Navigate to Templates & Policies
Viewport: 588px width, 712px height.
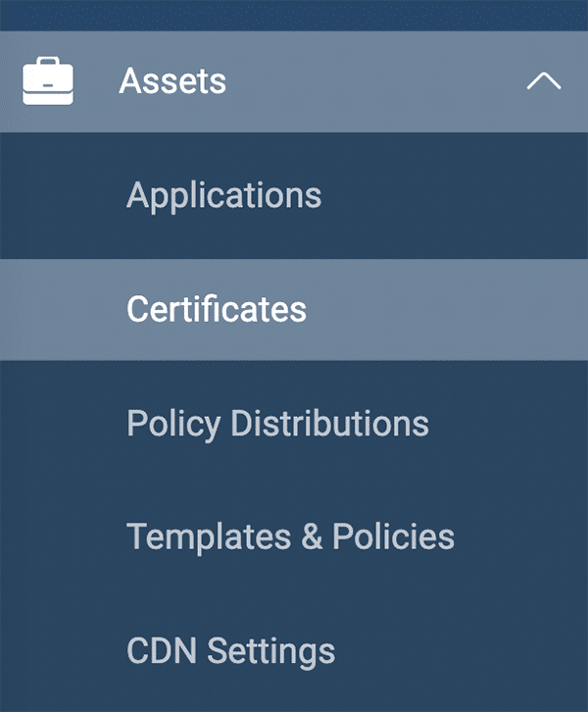290,537
